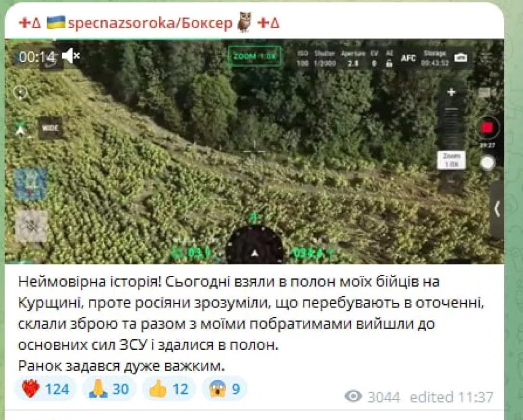Tap the white shutter circle button
Viewport: 523px width, 420px height.
click(x=487, y=163)
